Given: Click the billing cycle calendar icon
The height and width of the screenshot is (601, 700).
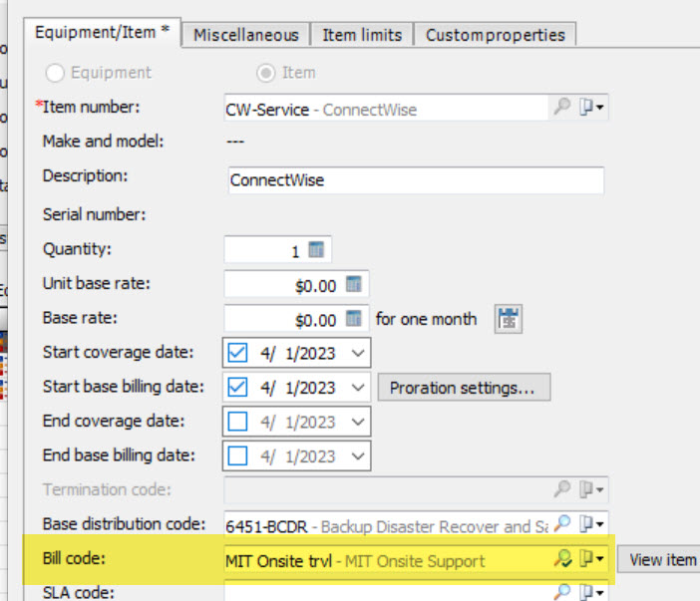Looking at the screenshot, I should click(x=508, y=319).
